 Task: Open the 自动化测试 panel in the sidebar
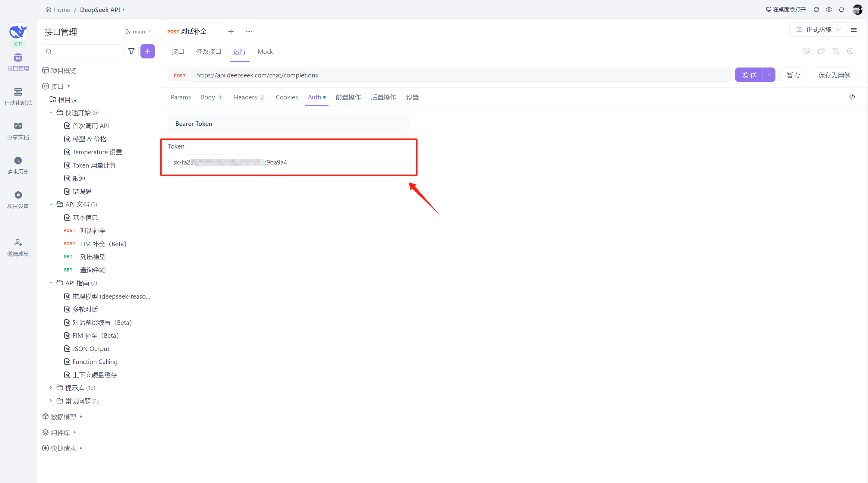point(18,97)
